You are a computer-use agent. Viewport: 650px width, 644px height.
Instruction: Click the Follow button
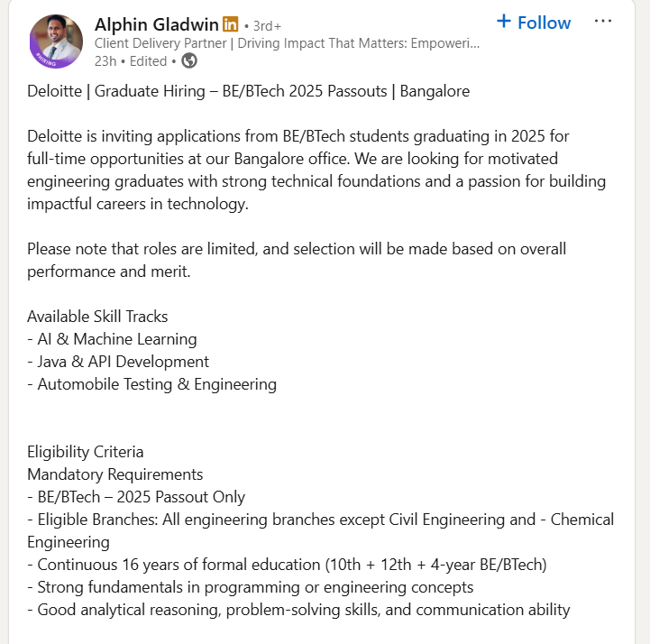click(544, 23)
